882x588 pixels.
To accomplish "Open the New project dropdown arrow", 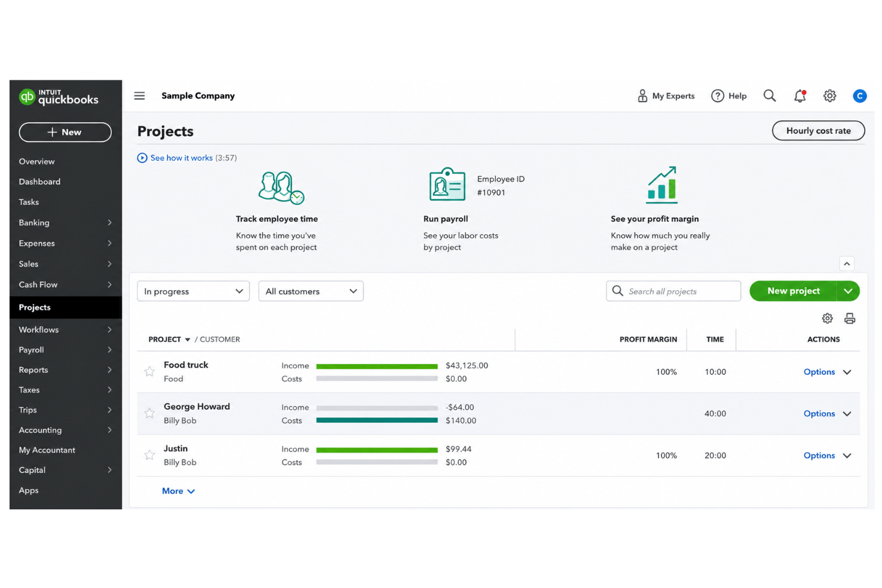I will coord(848,291).
